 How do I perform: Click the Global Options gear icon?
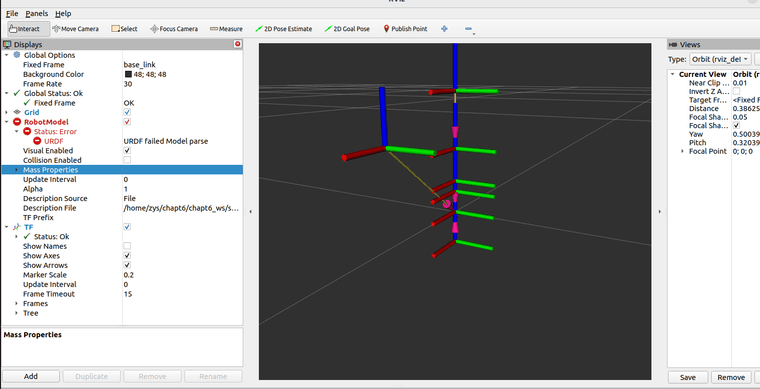pos(17,55)
